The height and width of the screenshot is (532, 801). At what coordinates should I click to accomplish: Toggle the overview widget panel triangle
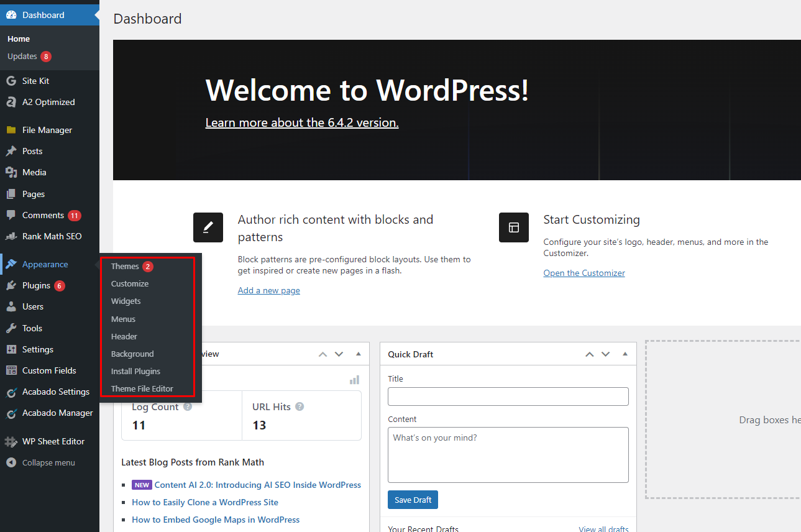click(x=359, y=354)
